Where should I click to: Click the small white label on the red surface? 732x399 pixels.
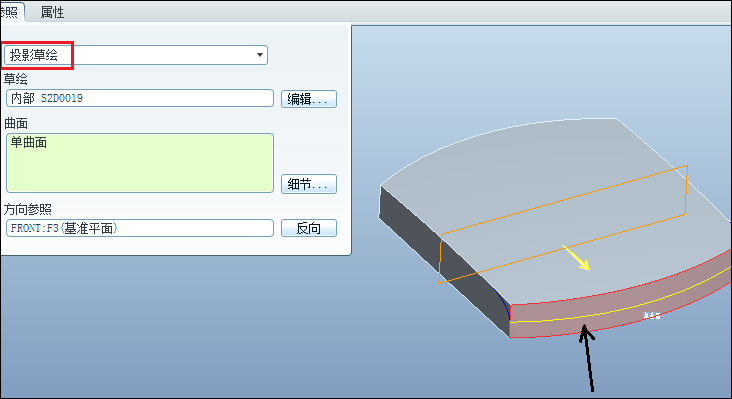click(652, 316)
